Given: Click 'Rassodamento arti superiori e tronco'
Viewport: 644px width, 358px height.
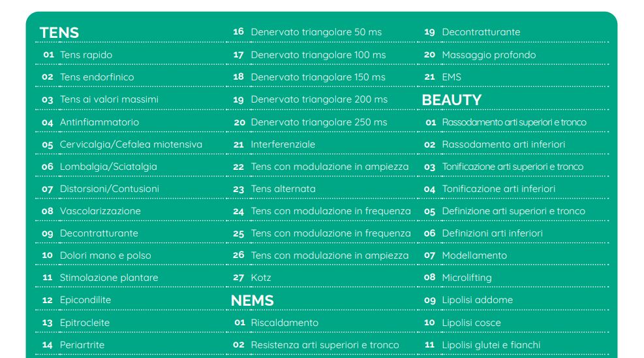Looking at the screenshot, I should pos(514,122).
